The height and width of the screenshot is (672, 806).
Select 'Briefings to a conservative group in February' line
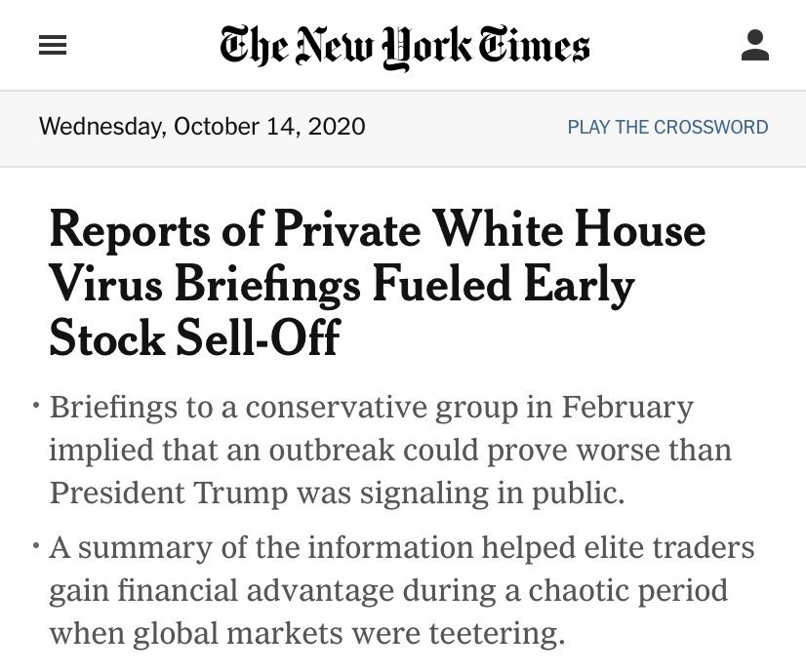click(372, 409)
